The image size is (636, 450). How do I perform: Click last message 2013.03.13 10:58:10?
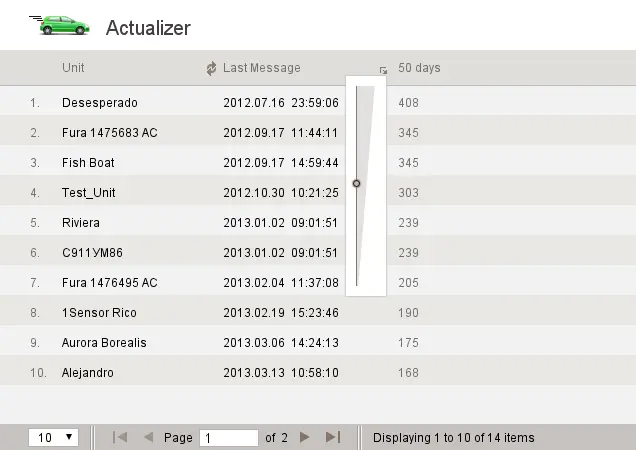[x=281, y=373]
